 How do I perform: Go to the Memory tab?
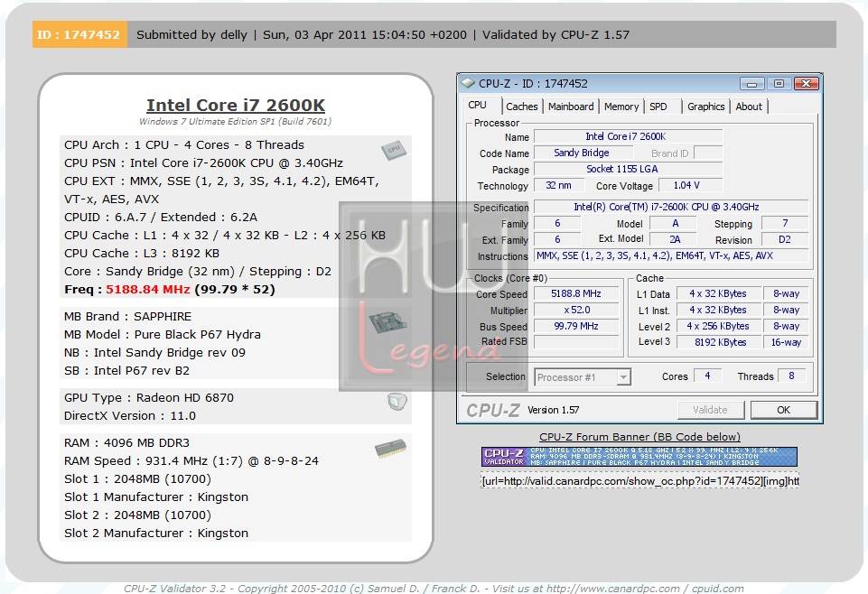click(x=621, y=107)
